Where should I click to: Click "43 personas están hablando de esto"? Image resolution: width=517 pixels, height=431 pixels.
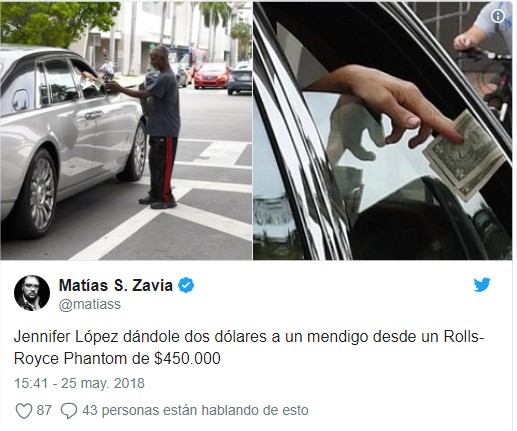(x=195, y=410)
